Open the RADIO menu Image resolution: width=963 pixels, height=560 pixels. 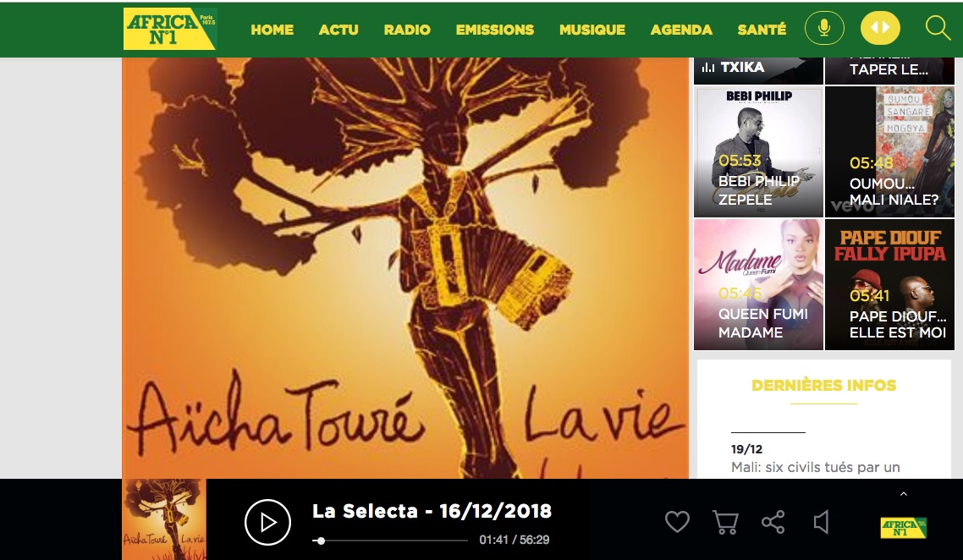[406, 30]
